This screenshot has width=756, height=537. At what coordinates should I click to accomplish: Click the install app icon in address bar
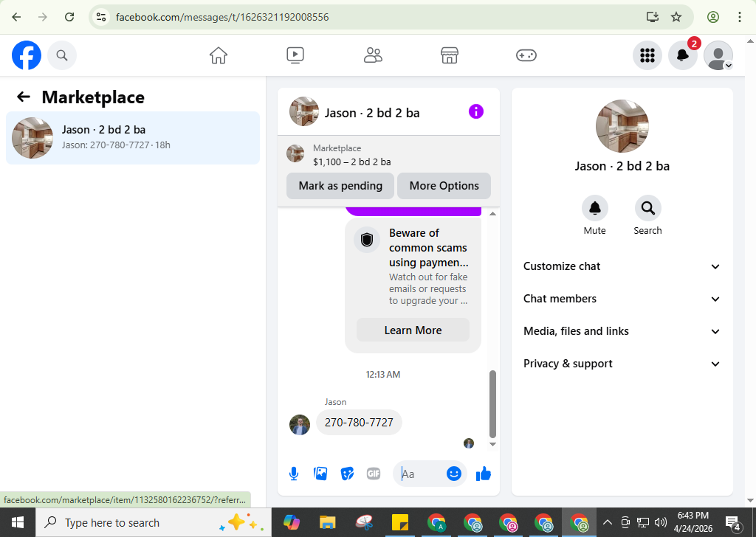pos(653,17)
